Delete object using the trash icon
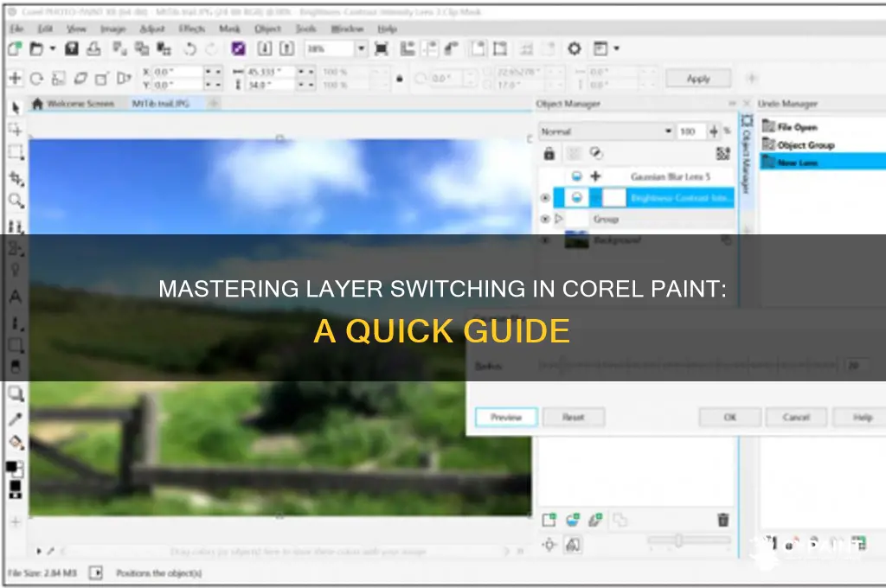 point(722,520)
